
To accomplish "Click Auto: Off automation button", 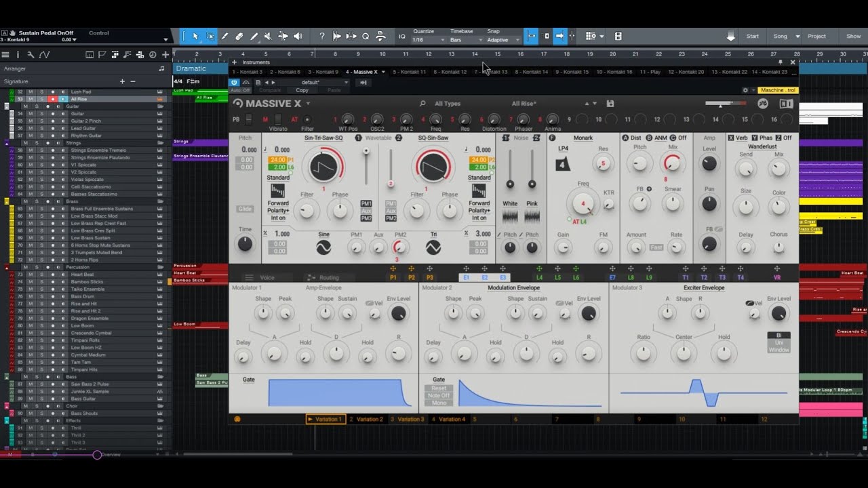I will point(240,90).
